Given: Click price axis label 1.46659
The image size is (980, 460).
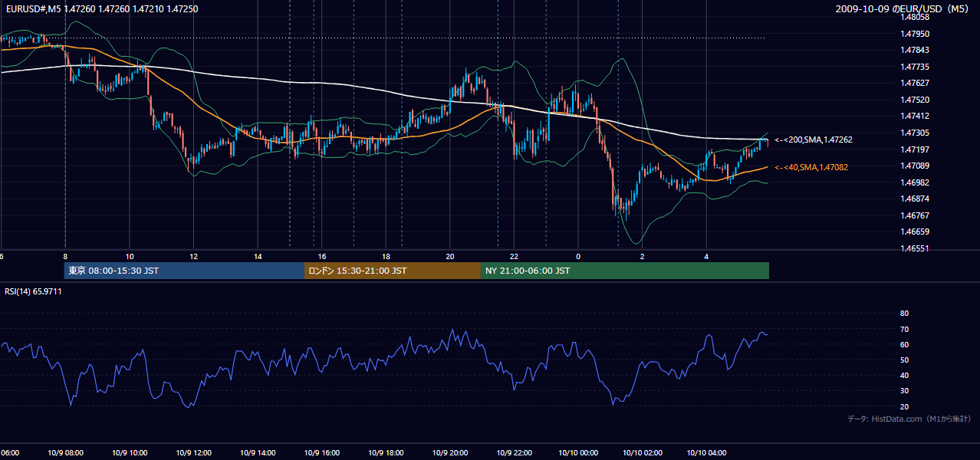Looking at the screenshot, I should pos(916,232).
